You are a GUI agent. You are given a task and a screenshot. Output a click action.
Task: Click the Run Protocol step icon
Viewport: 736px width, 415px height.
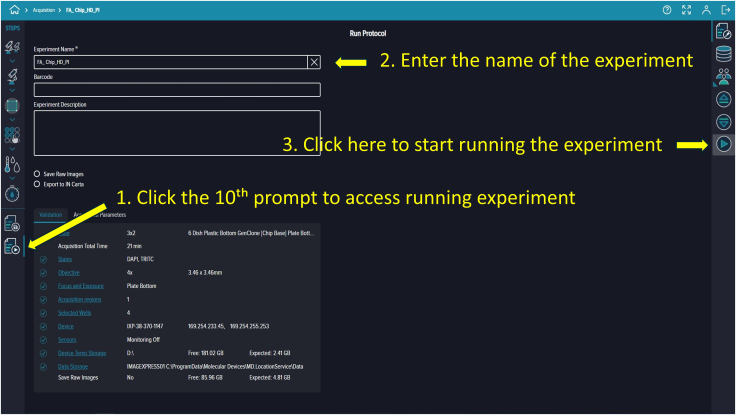[x=12, y=246]
